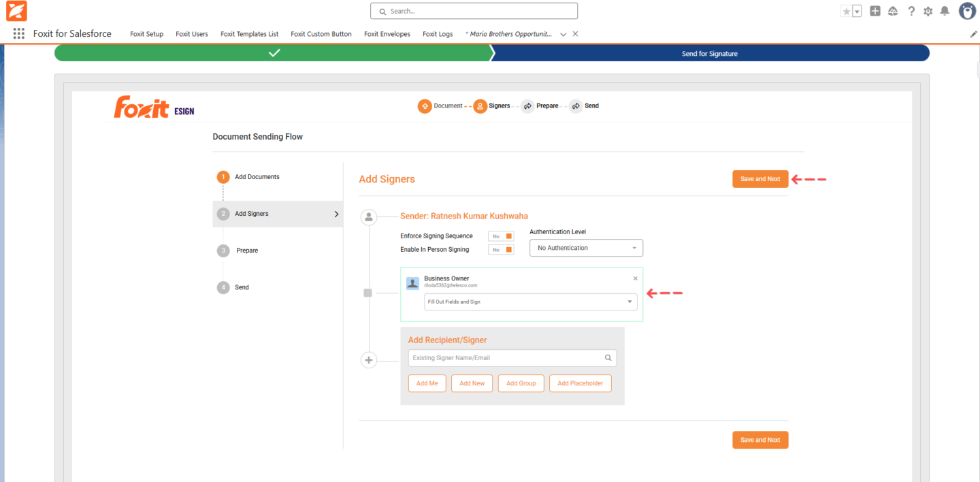Open the setup gear icon
The width and height of the screenshot is (980, 482).
(928, 12)
